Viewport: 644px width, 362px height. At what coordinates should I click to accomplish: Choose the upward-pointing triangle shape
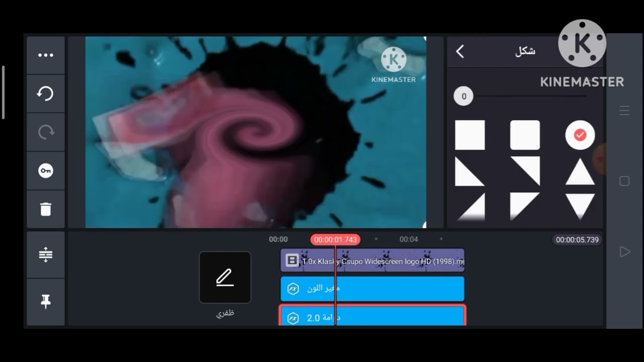580,171
